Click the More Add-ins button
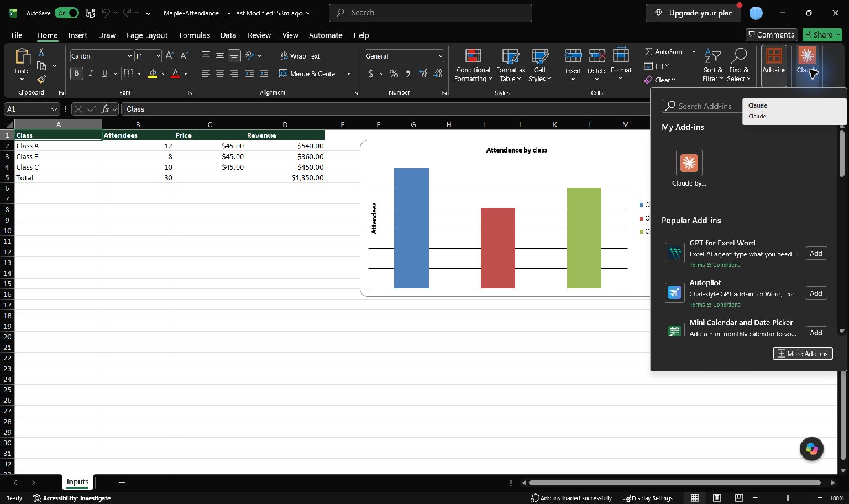Viewport: 849px width, 504px height. tap(803, 353)
